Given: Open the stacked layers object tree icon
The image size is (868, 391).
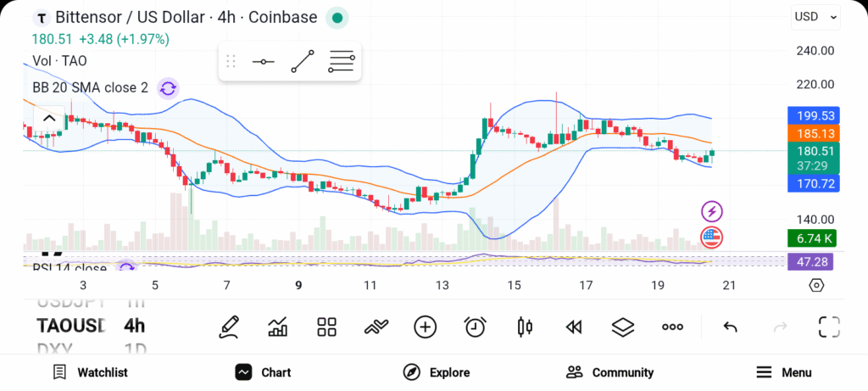Looking at the screenshot, I should 623,327.
